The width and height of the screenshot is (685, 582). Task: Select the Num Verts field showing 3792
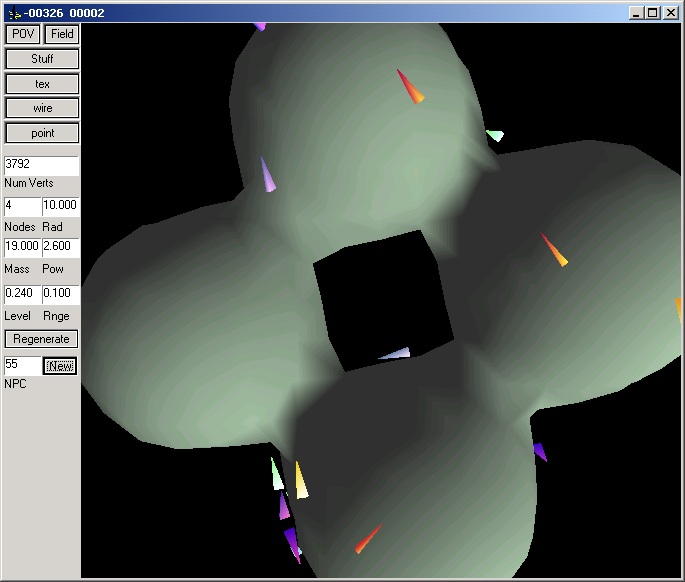coord(41,164)
